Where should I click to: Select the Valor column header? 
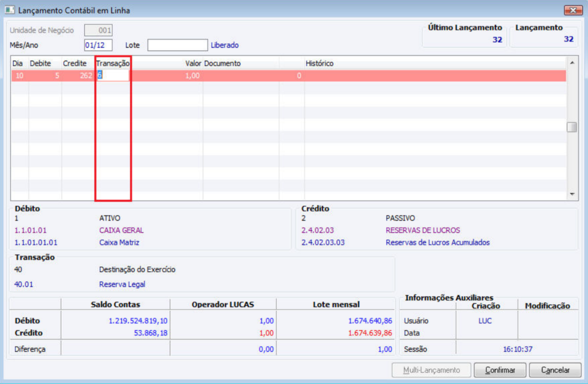click(x=193, y=63)
